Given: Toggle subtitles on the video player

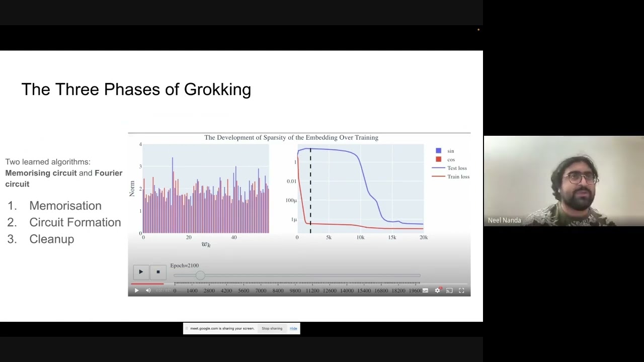Looking at the screenshot, I should pyautogui.click(x=425, y=290).
